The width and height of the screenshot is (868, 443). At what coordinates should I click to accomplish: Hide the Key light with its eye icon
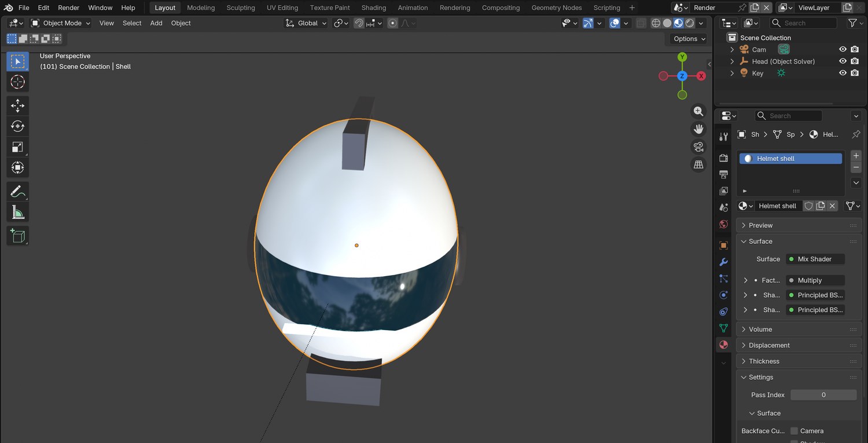click(x=843, y=73)
